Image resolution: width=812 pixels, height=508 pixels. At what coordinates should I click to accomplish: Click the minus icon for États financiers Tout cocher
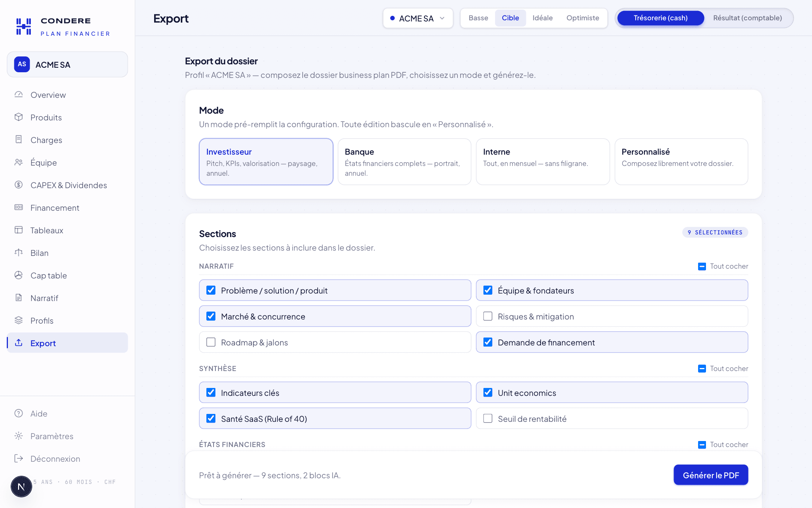702,445
